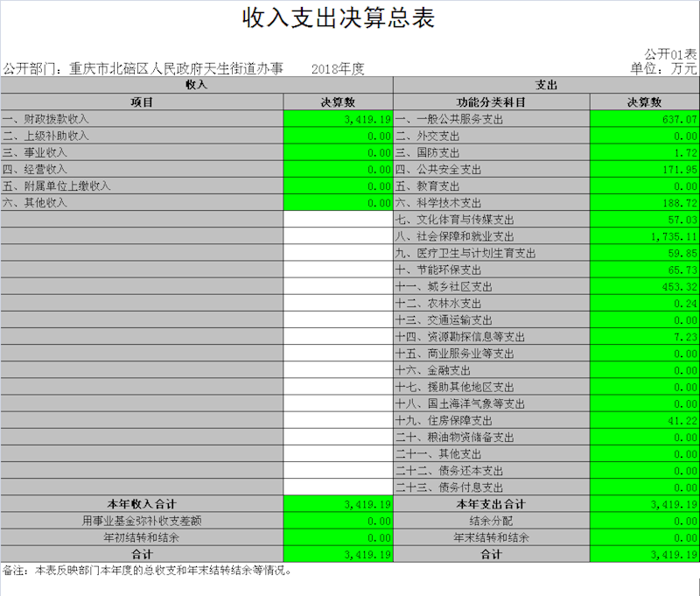Click the 公开部门 department name line
700x596 pixels.
coord(143,69)
